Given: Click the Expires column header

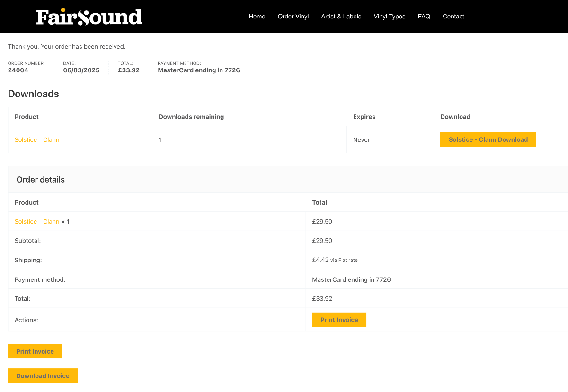Looking at the screenshot, I should [x=364, y=117].
